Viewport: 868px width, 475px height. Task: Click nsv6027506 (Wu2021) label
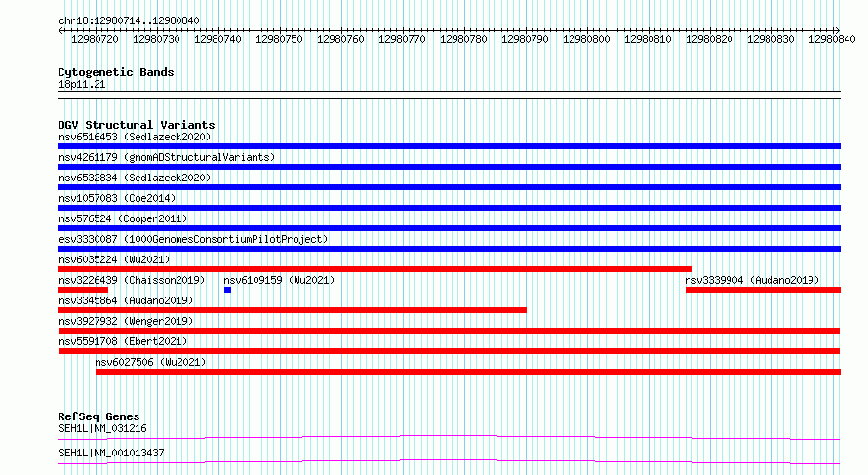(x=150, y=362)
